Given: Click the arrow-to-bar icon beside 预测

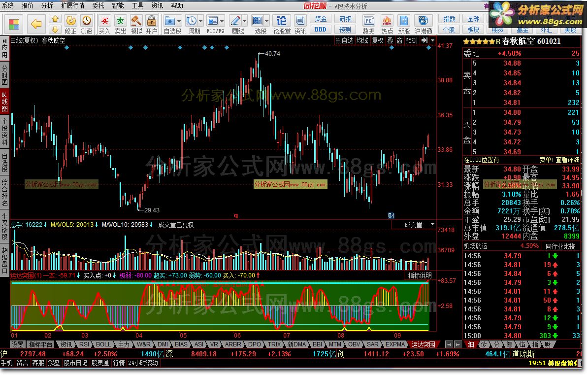Looking at the screenshot, I should pos(424,40).
